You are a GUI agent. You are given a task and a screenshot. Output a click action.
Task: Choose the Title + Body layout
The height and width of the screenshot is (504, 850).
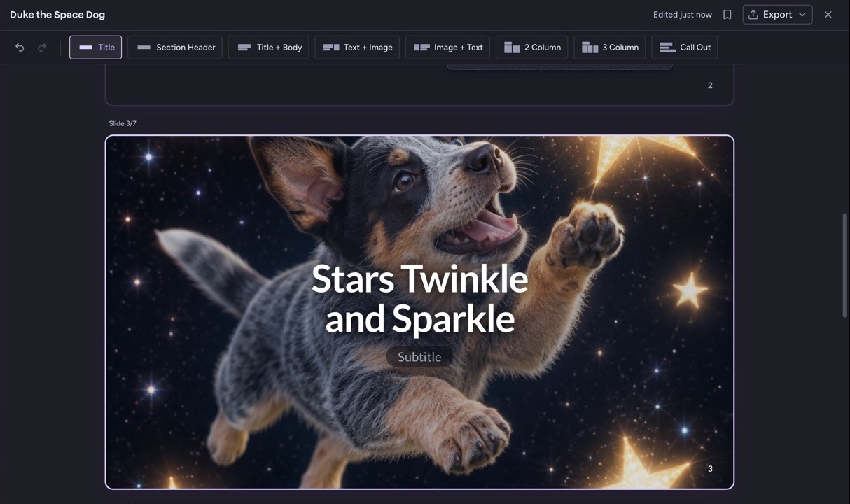click(269, 48)
